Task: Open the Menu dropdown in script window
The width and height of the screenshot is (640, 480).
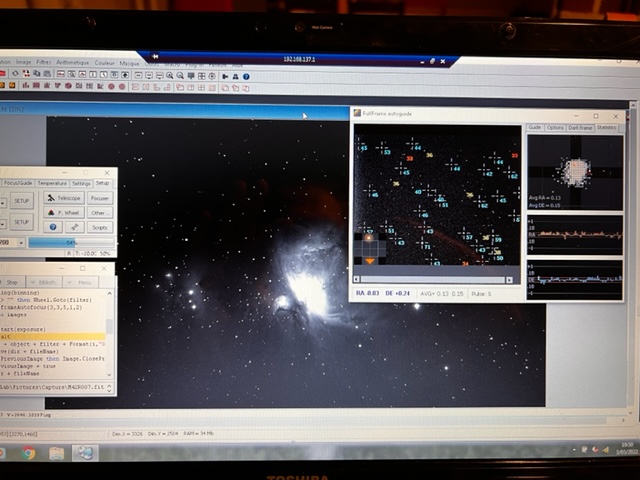Action: [x=81, y=282]
